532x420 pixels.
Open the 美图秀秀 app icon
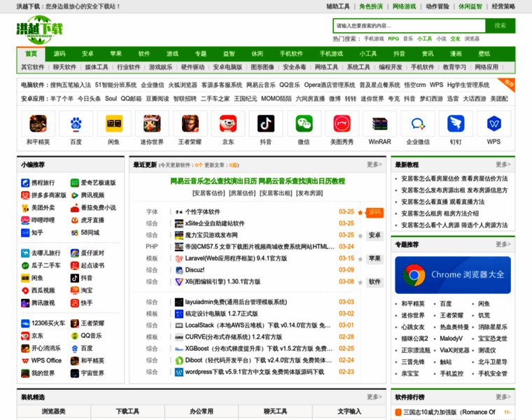[x=342, y=123]
